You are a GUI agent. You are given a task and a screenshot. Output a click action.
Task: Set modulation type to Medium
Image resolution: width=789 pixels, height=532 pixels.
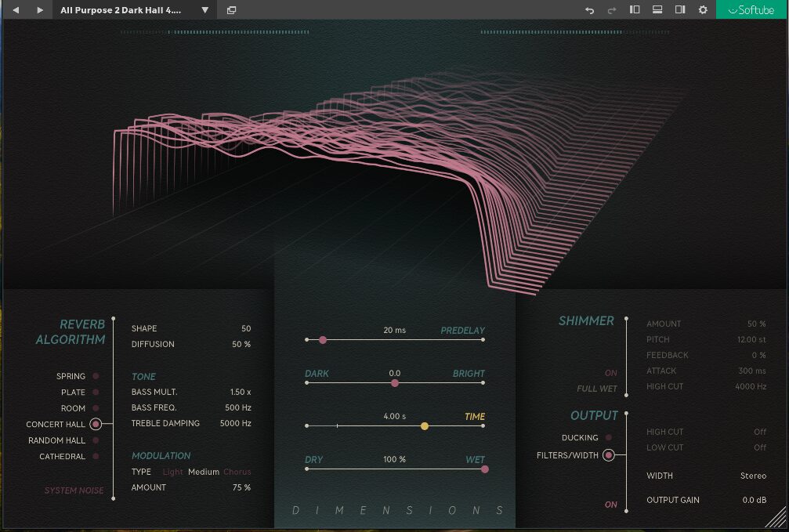point(204,472)
